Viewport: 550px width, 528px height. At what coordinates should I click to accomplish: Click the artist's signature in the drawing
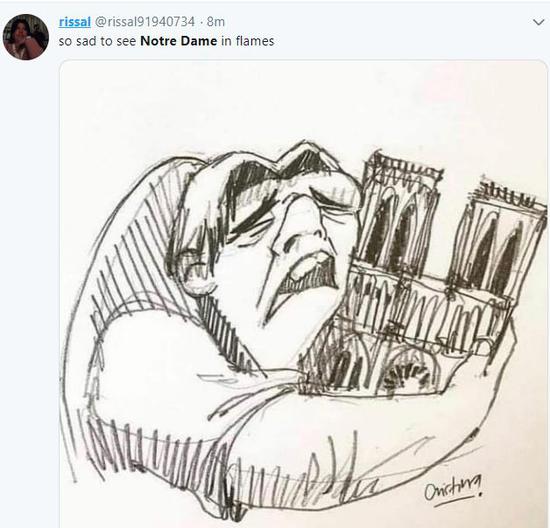[454, 489]
